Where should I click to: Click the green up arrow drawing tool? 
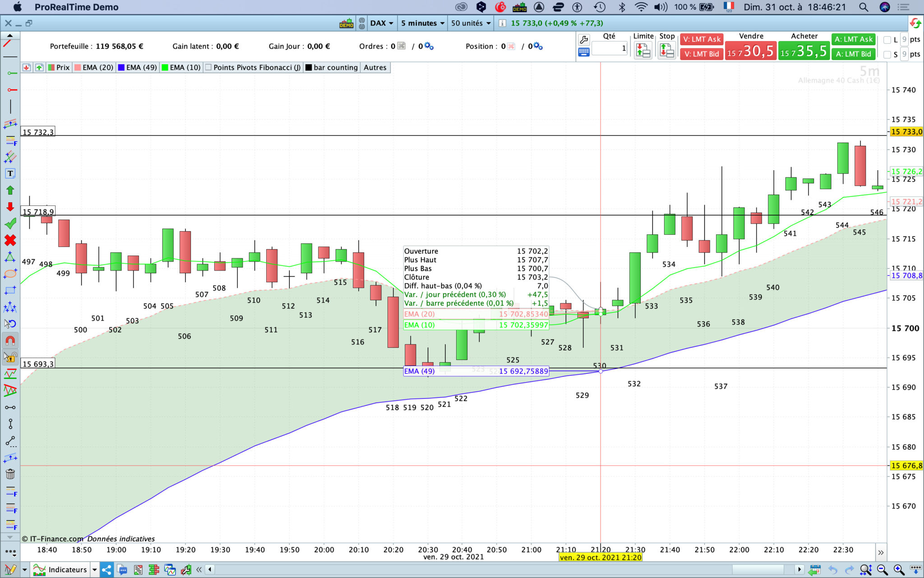10,190
